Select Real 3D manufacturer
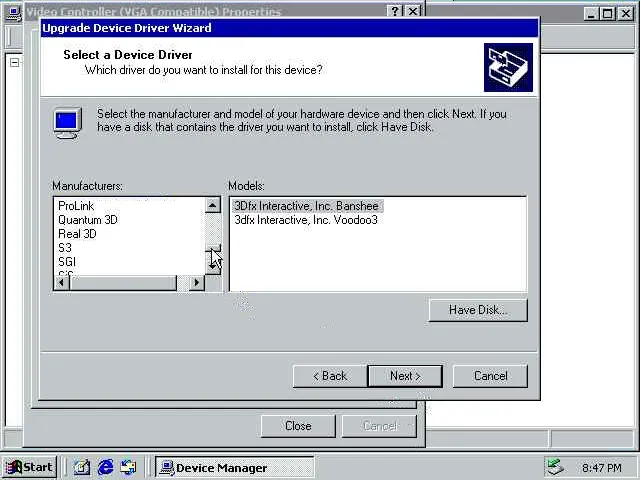The image size is (640, 480). pyautogui.click(x=77, y=234)
